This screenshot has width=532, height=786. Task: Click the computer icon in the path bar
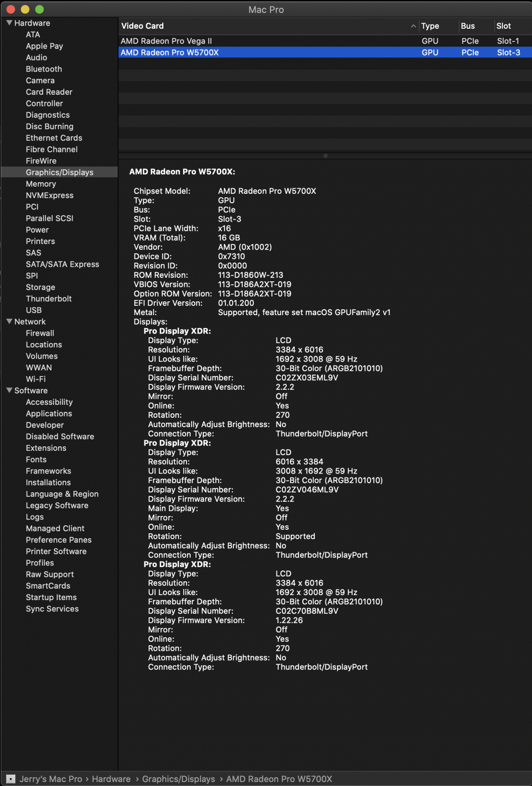pyautogui.click(x=11, y=779)
